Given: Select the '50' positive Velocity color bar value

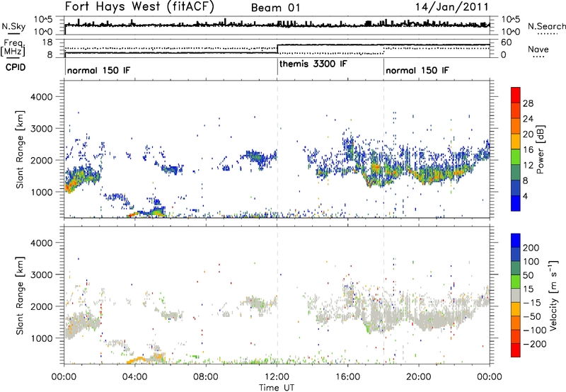Looking at the screenshot, I should 528,275.
